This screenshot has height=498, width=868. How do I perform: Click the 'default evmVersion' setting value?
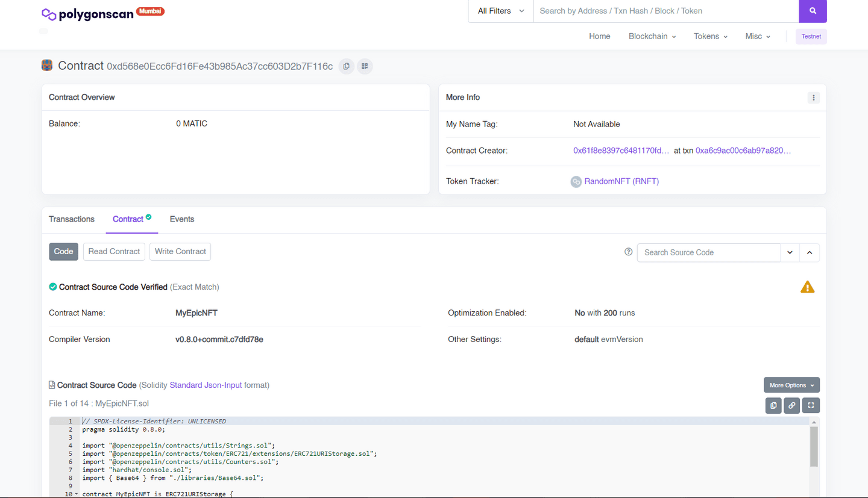tap(609, 340)
